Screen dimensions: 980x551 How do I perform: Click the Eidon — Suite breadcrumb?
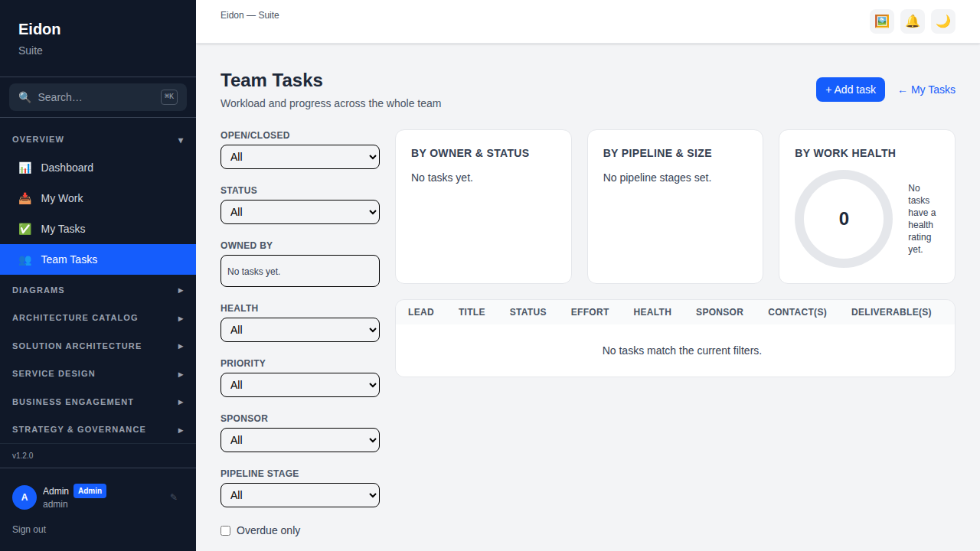click(x=250, y=15)
